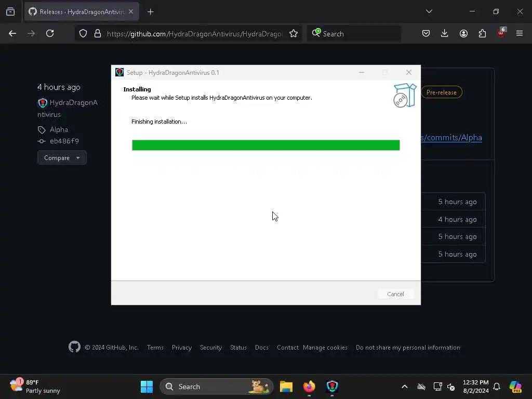Click the green installation progress bar
This screenshot has width=532, height=399.
click(x=265, y=145)
